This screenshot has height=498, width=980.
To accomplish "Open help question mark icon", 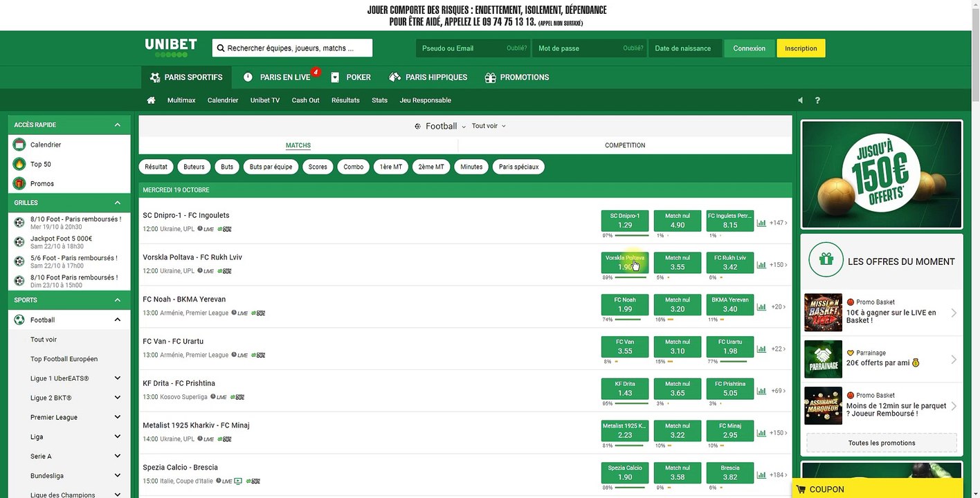I will [x=817, y=100].
